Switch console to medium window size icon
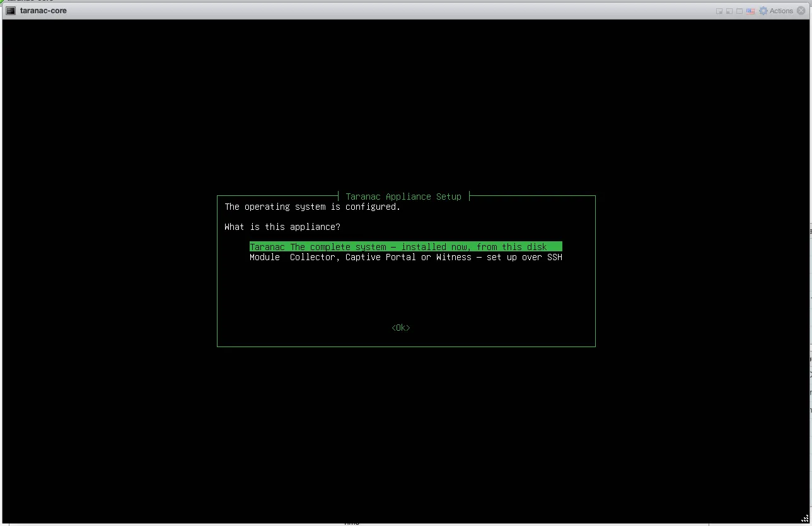 pyautogui.click(x=729, y=11)
